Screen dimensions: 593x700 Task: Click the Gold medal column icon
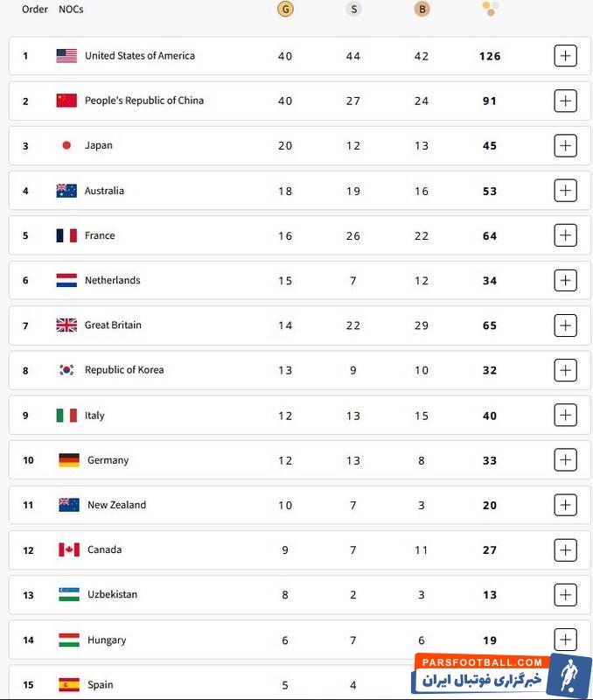point(285,10)
